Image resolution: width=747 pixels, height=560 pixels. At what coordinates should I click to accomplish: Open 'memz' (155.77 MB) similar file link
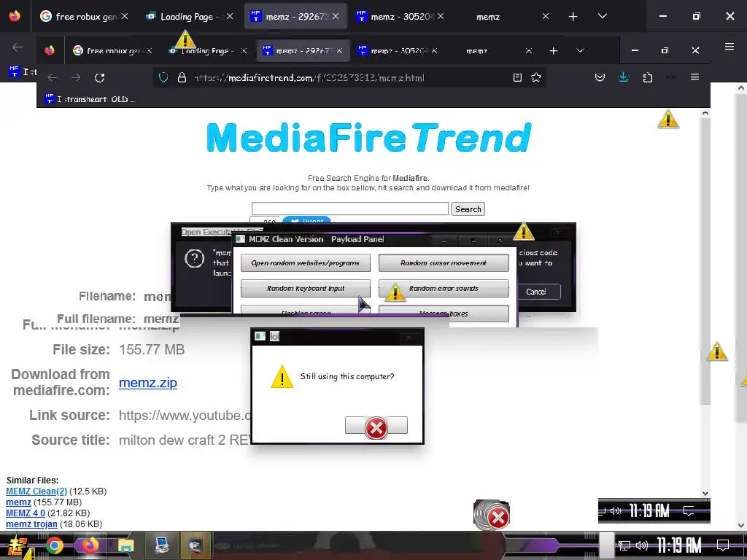pyautogui.click(x=18, y=502)
